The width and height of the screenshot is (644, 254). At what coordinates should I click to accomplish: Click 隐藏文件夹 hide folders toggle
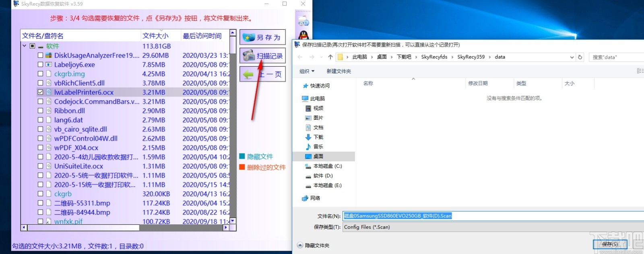[x=314, y=246]
